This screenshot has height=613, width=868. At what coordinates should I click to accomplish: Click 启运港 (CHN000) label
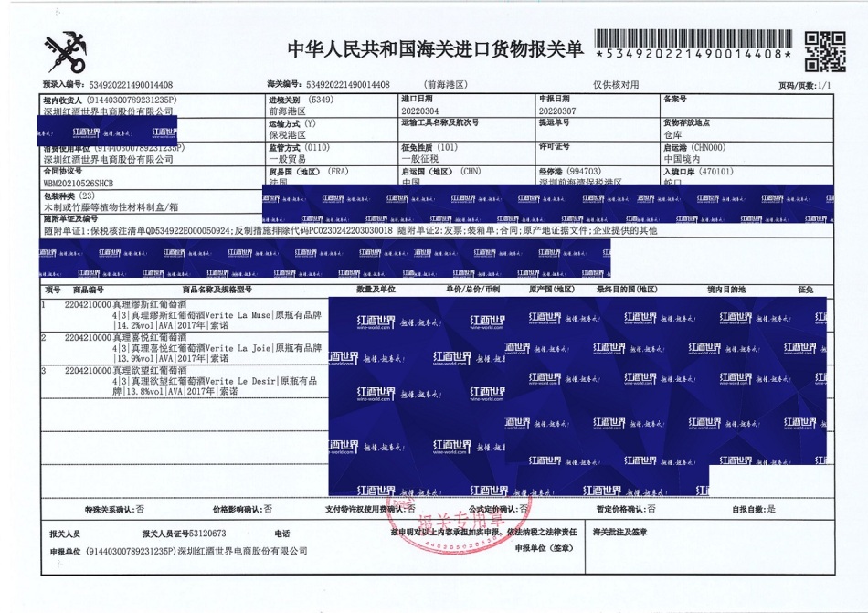(x=694, y=148)
